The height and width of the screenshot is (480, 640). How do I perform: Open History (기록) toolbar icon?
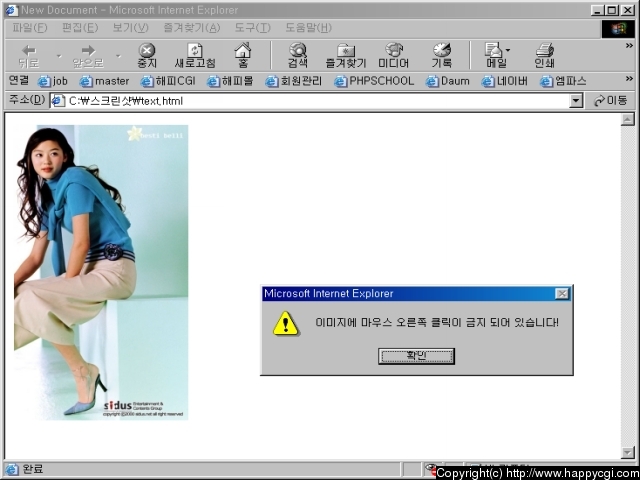[442, 56]
